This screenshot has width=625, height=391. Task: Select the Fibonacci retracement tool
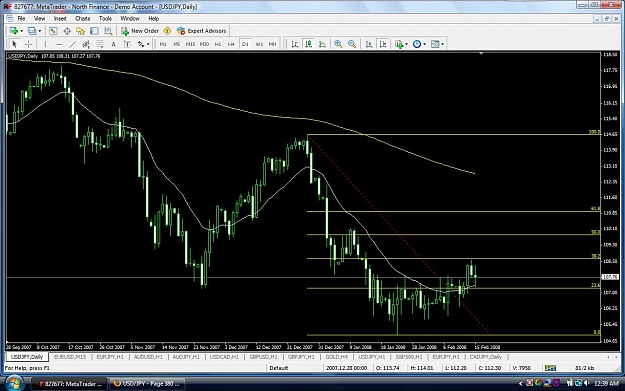pyautogui.click(x=100, y=44)
